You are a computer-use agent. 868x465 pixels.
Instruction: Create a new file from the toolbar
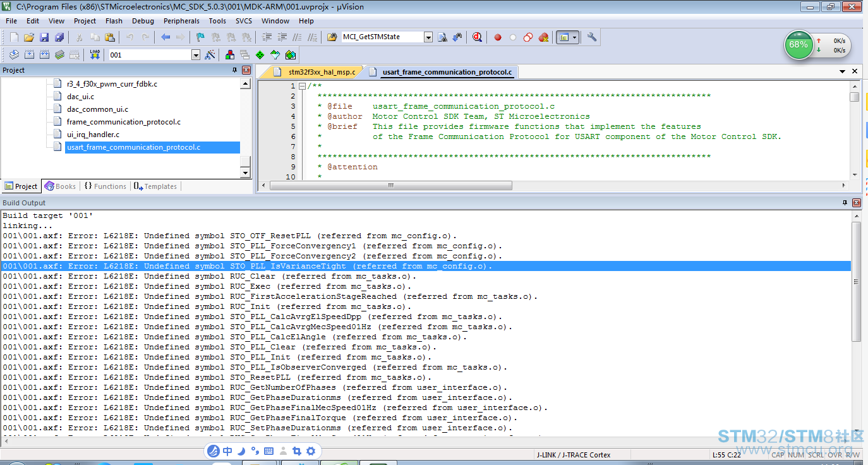(x=14, y=37)
